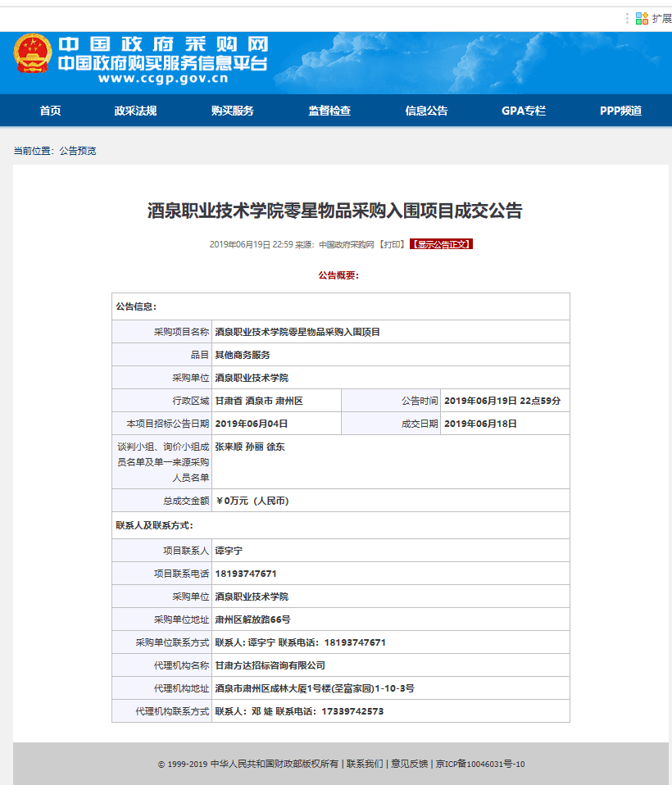
Task: Click the national emblem logo
Action: coord(32,55)
